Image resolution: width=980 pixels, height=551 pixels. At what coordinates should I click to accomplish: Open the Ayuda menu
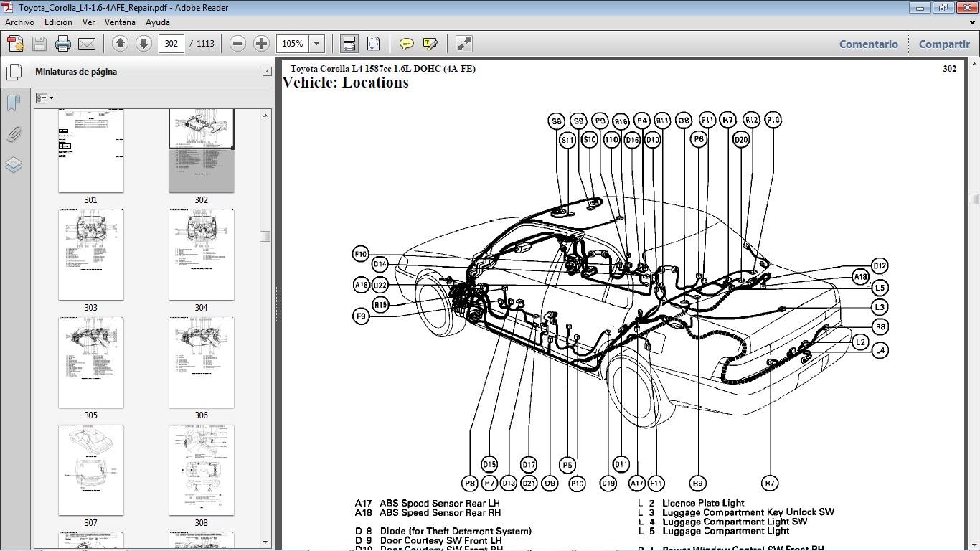pyautogui.click(x=158, y=22)
